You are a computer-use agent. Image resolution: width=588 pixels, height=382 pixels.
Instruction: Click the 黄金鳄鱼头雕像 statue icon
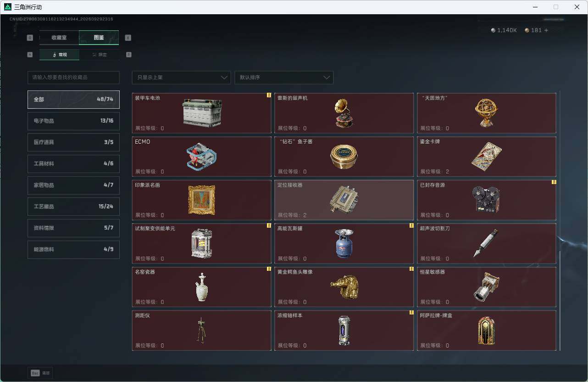tap(344, 287)
